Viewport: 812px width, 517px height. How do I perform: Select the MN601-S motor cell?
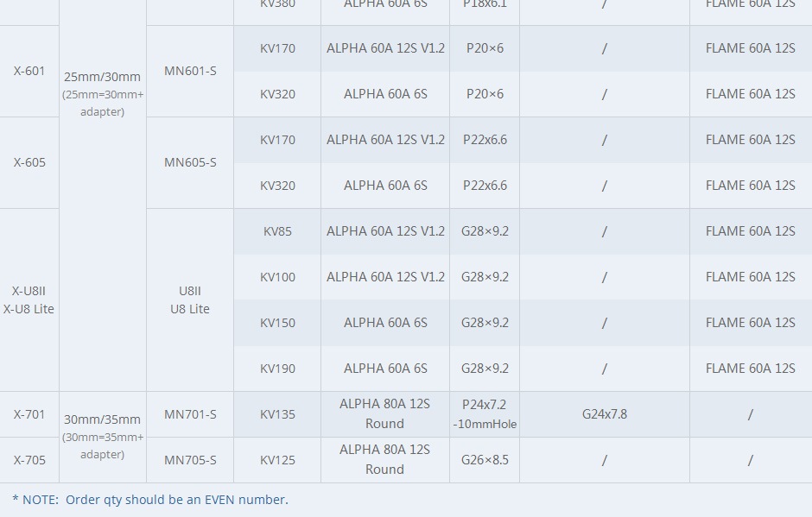pyautogui.click(x=190, y=71)
